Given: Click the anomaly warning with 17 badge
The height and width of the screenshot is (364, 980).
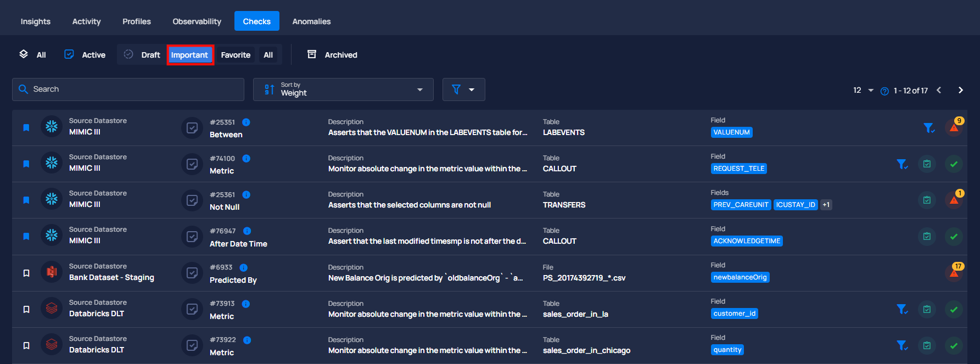Looking at the screenshot, I should [954, 272].
